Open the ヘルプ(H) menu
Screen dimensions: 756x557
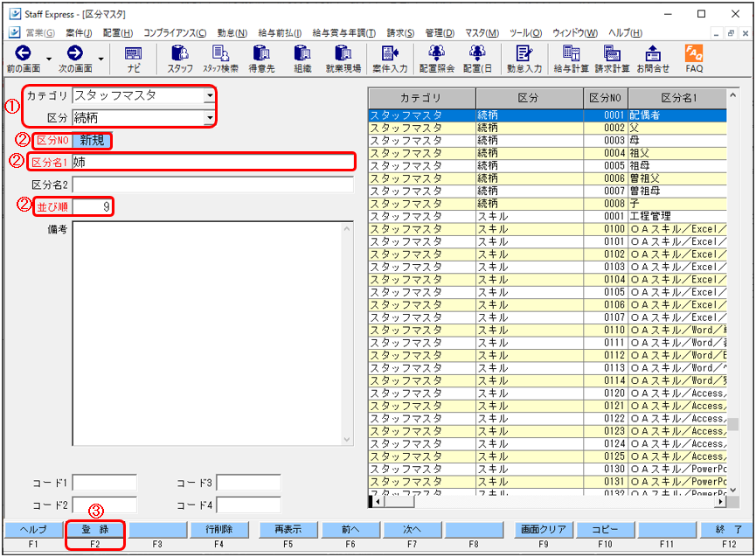(625, 33)
